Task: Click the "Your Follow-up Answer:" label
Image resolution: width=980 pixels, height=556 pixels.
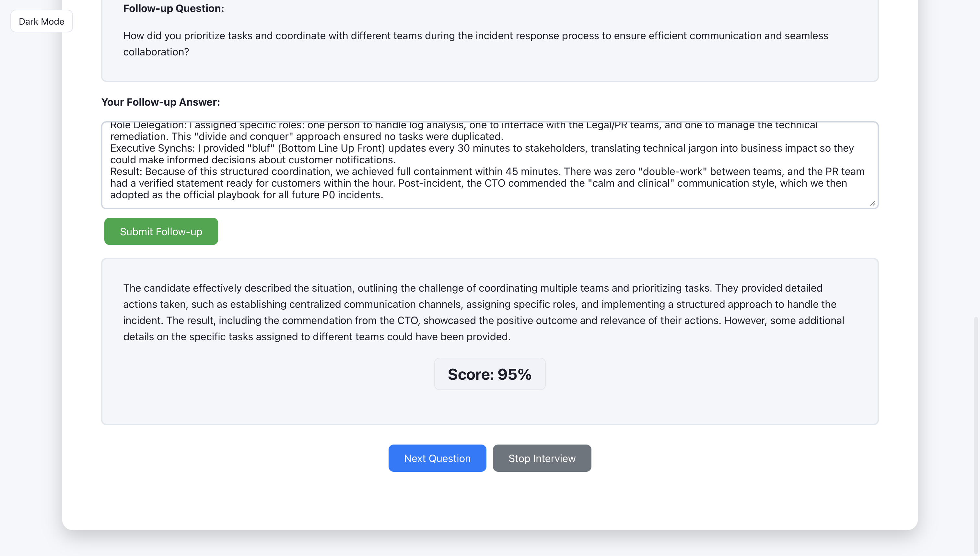Action: pos(160,102)
